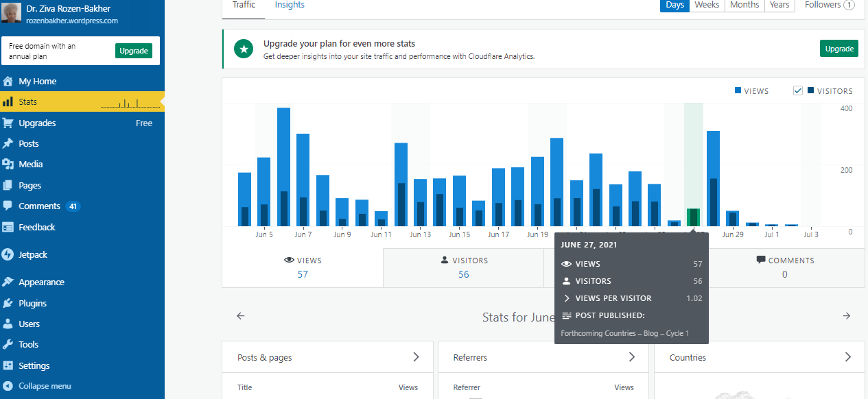This screenshot has width=868, height=399.
Task: Click the Jun 29 chart bar
Action: 733,219
